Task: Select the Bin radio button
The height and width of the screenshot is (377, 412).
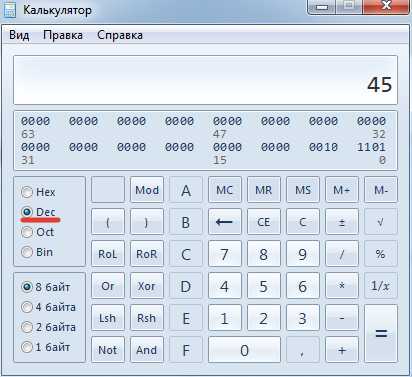Action: [37, 252]
